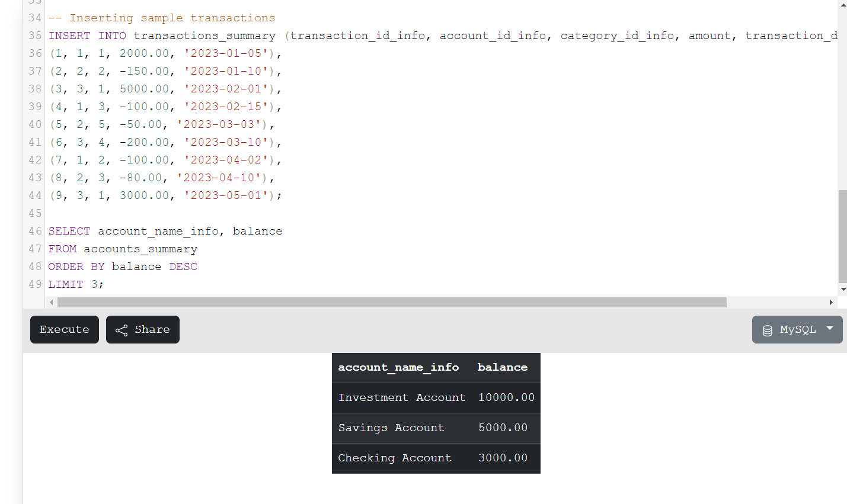
Task: Click the account_name_info column header
Action: click(398, 367)
